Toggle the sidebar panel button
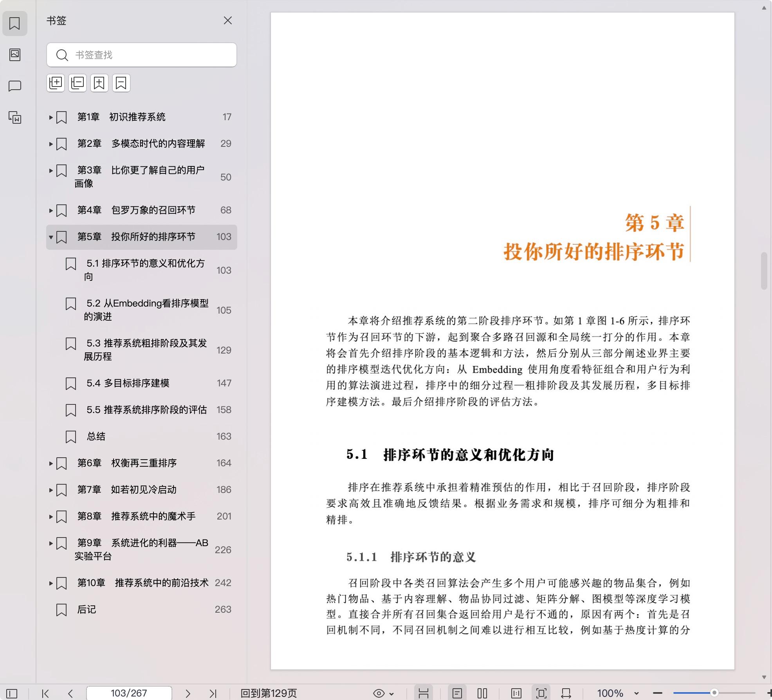This screenshot has height=700, width=772. 12,693
